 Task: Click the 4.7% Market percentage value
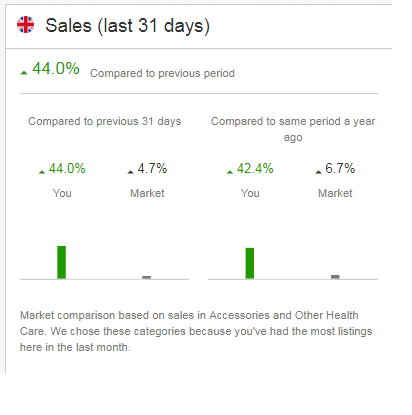click(x=152, y=168)
